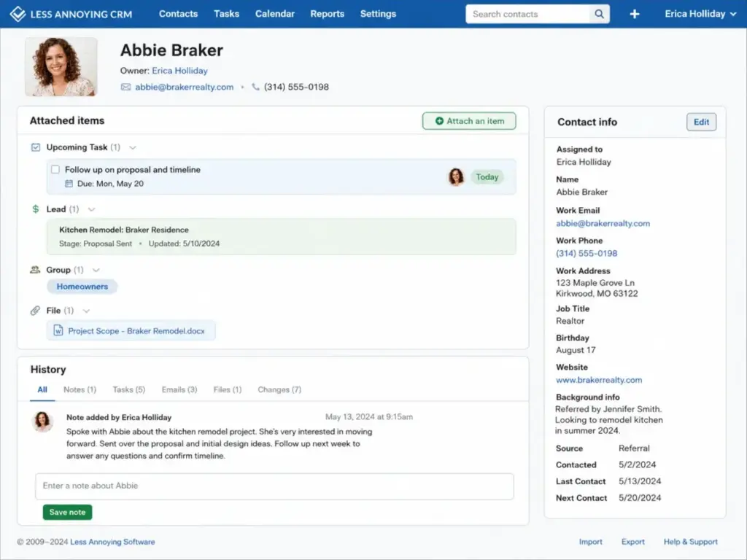This screenshot has width=747, height=560.
Task: Click the dollar sign Lead icon
Action: coord(35,209)
